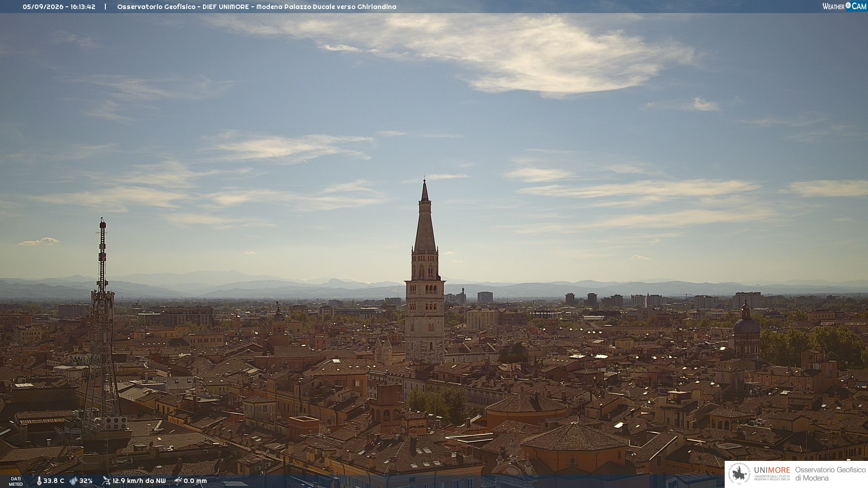868x488 pixels.
Task: Click the 0.0 mm rainfall value
Action: (x=195, y=481)
